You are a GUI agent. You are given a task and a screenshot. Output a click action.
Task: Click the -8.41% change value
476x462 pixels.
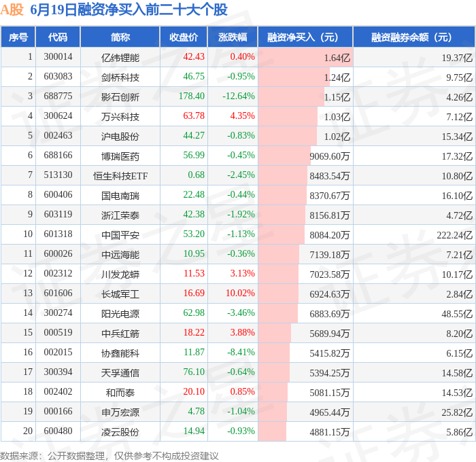[241, 352]
